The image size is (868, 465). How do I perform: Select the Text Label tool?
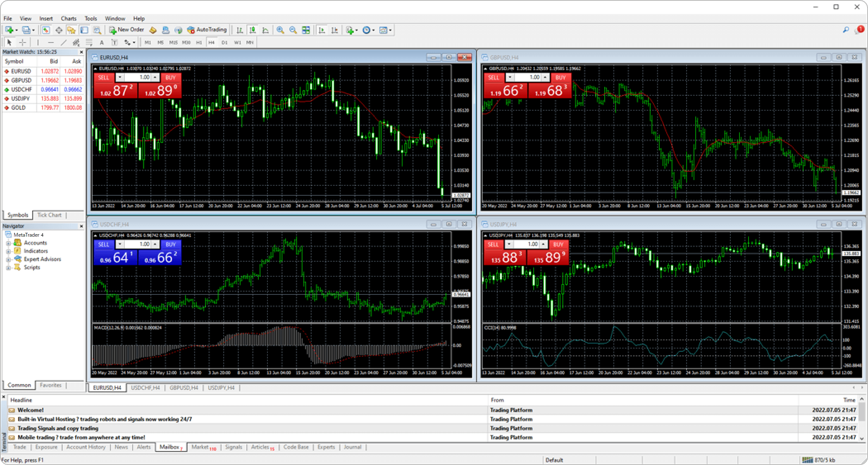coord(114,42)
